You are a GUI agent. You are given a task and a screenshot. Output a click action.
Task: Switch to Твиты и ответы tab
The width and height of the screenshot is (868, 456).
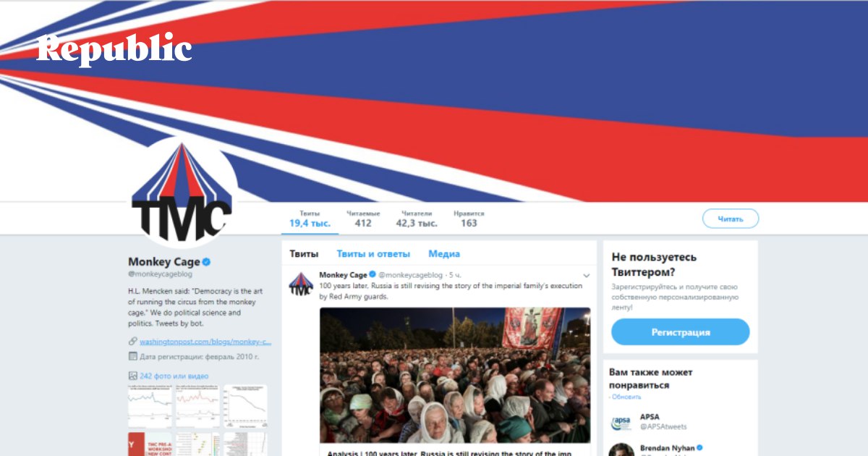coord(373,254)
